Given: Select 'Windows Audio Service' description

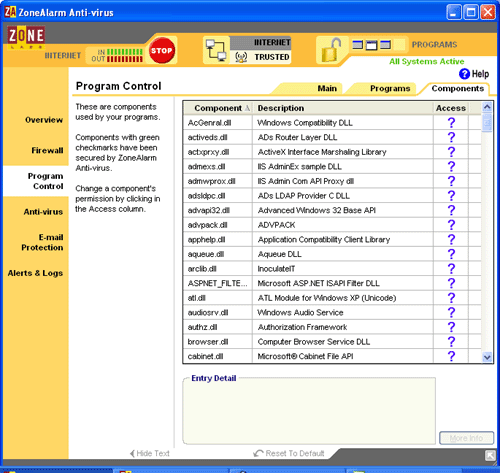Looking at the screenshot, I should click(300, 312).
